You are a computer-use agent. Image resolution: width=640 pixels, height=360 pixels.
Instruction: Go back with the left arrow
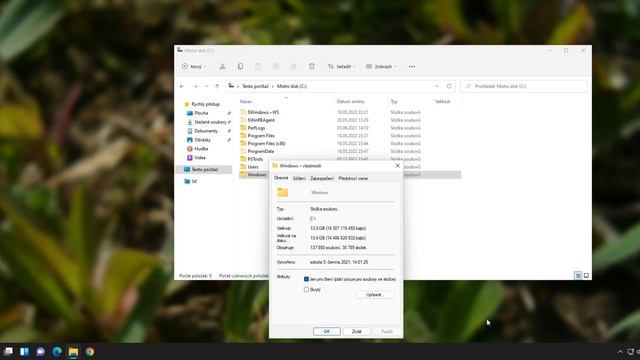[182, 86]
